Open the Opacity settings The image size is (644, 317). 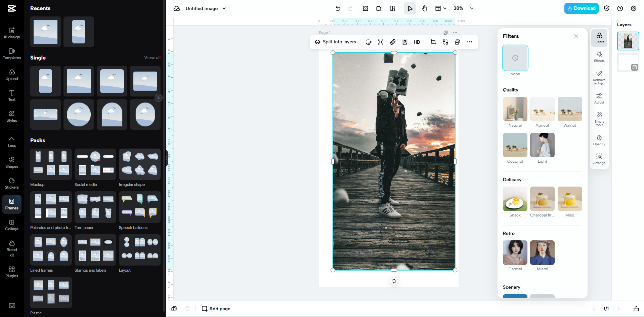pos(599,140)
